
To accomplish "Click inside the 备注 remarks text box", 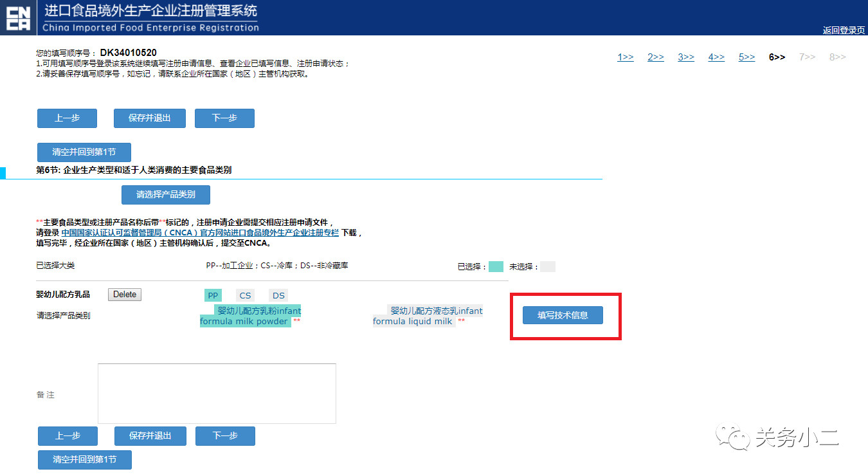I will (217, 394).
